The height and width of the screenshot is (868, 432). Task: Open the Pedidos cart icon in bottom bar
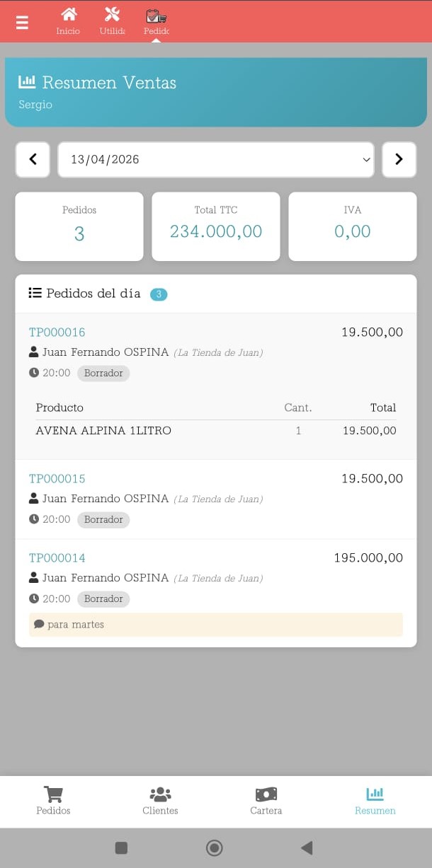click(x=53, y=794)
